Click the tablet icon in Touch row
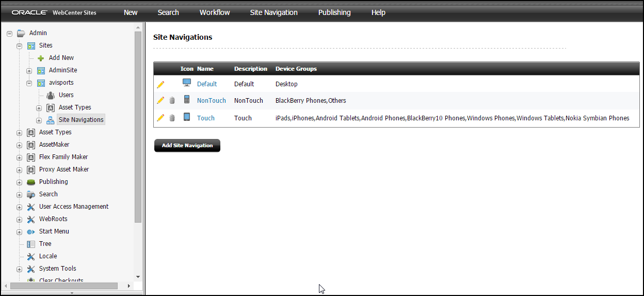This screenshot has height=296, width=644. click(187, 117)
